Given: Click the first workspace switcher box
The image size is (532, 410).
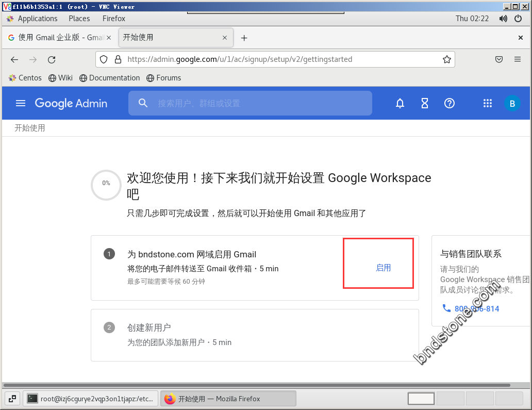Looking at the screenshot, I should [x=421, y=399].
